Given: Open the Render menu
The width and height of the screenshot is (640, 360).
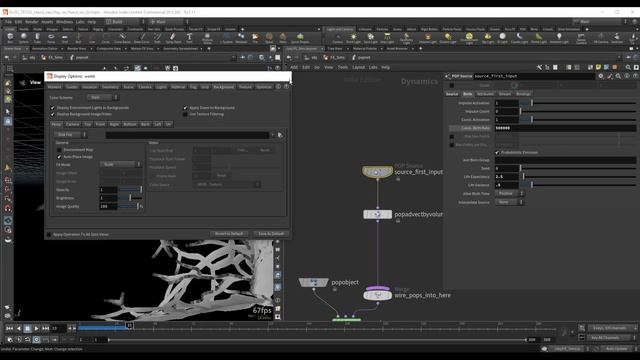Looking at the screenshot, I should 31,22.
